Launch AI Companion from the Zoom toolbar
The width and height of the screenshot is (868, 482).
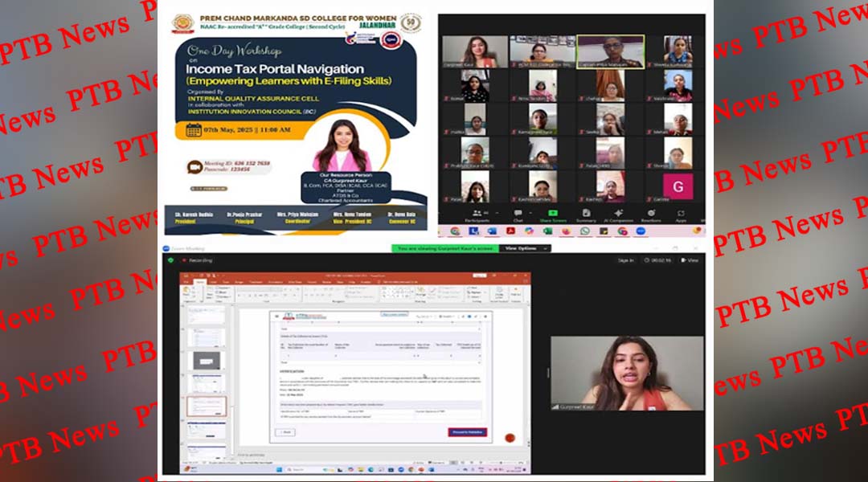pyautogui.click(x=618, y=216)
